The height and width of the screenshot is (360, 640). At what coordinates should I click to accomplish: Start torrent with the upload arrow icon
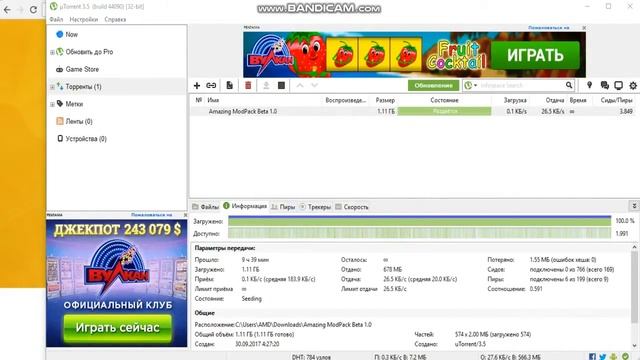coord(266,85)
